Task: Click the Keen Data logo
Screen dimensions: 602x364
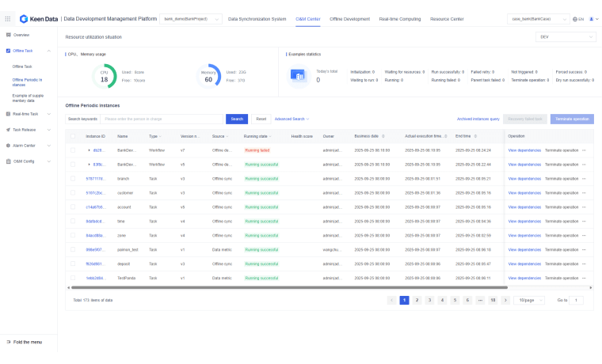Action: coord(37,18)
